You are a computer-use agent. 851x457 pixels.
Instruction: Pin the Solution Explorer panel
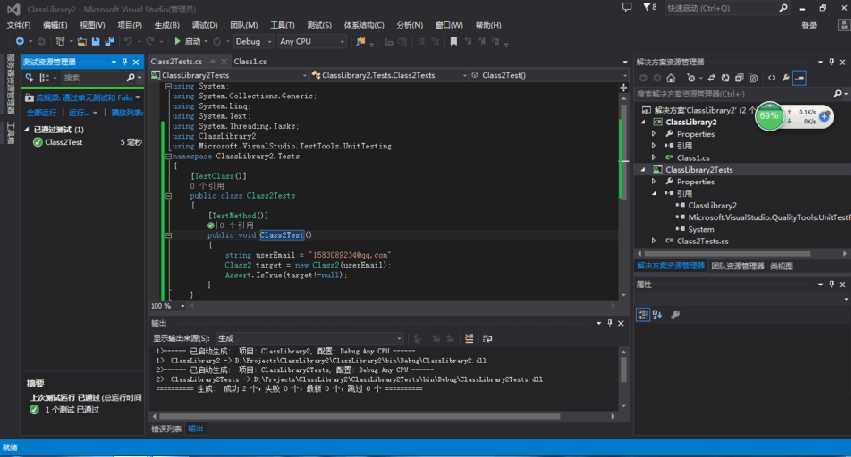pyautogui.click(x=831, y=62)
